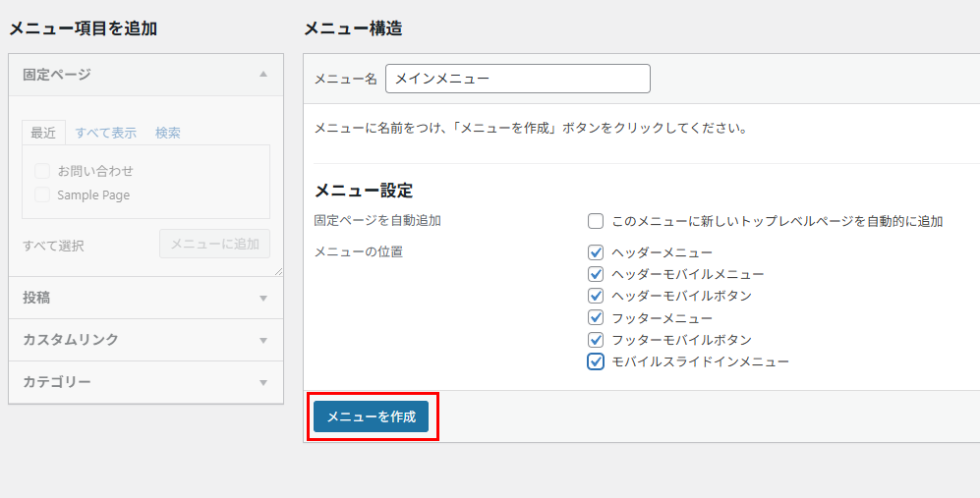Click the メニュー名 text field

pyautogui.click(x=517, y=79)
